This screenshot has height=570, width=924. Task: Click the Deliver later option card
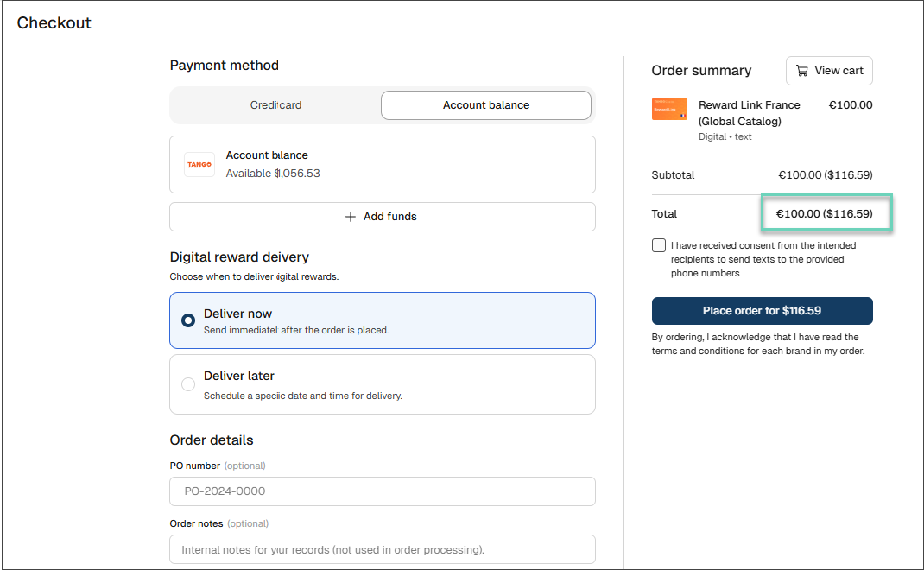pyautogui.click(x=383, y=384)
